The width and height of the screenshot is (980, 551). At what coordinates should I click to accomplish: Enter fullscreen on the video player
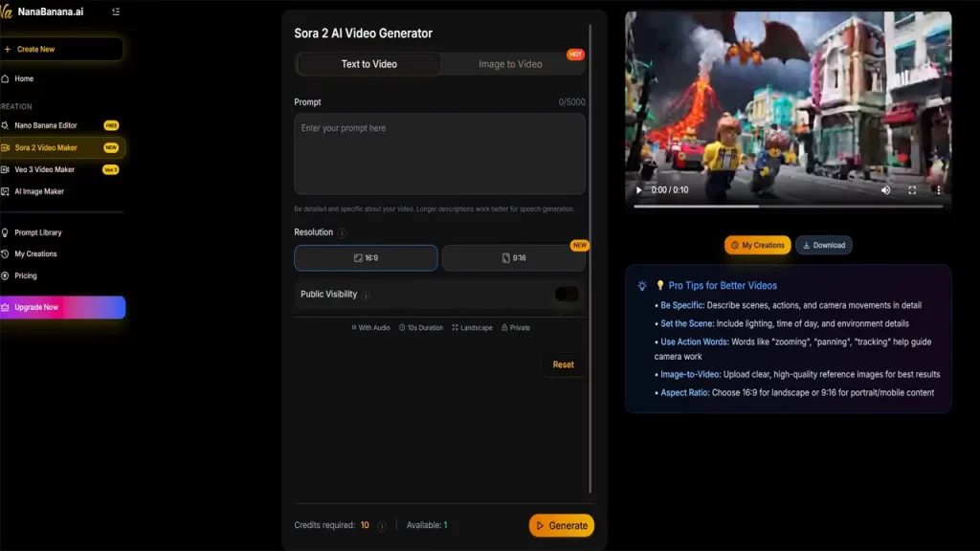pyautogui.click(x=912, y=190)
